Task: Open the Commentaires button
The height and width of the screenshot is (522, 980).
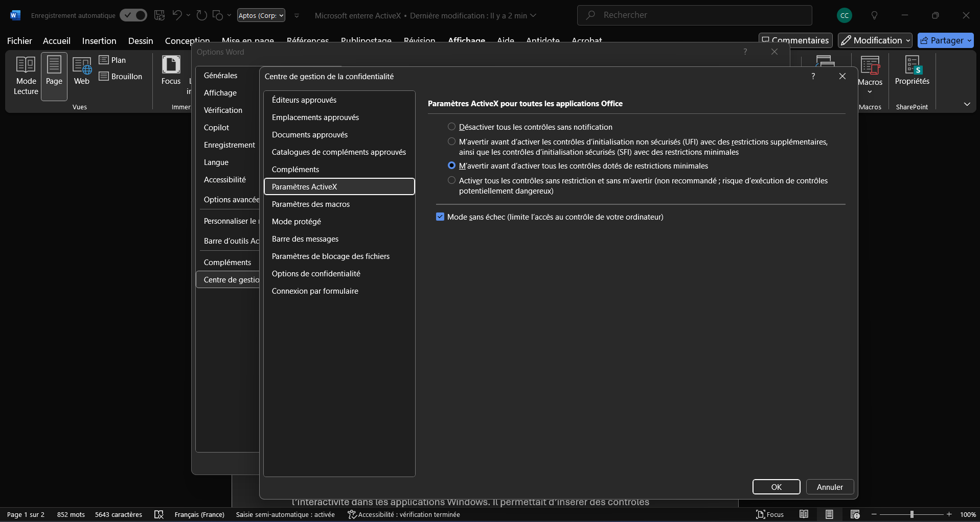Action: [795, 40]
